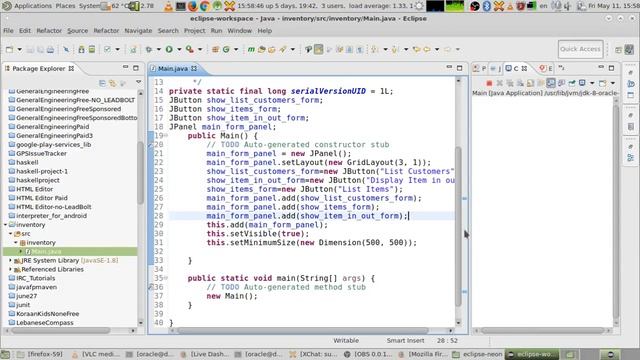Open Places menu in top panel

coord(65,6)
